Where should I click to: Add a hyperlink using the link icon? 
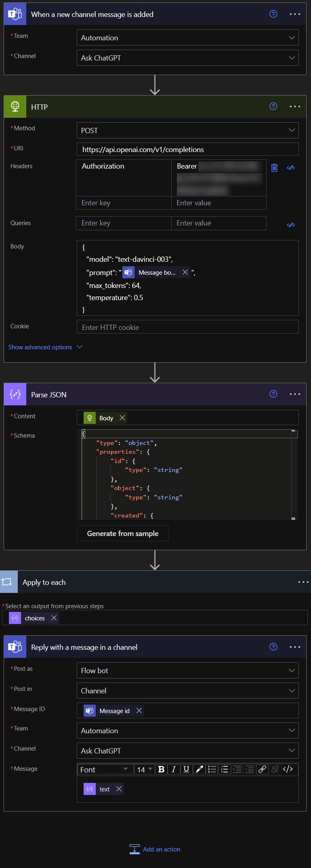click(262, 769)
